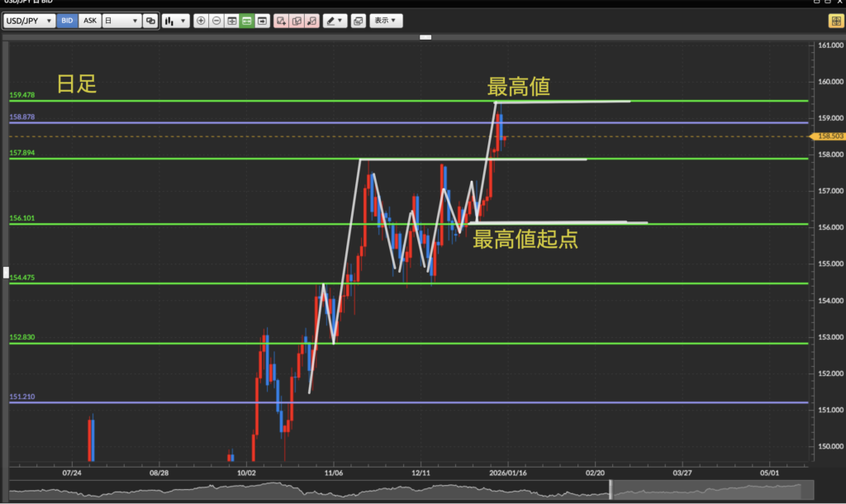The width and height of the screenshot is (846, 504).
Task: Click the yellow crosshair icon at top right
Action: [835, 21]
